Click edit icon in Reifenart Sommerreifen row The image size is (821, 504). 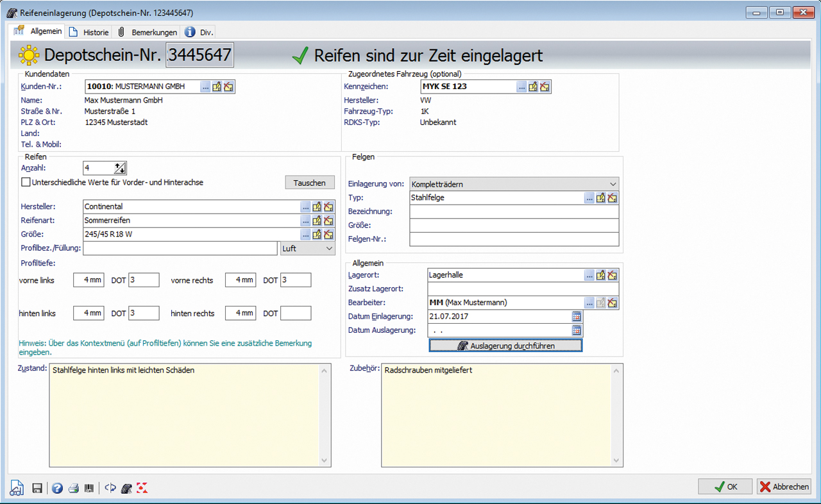(x=317, y=221)
